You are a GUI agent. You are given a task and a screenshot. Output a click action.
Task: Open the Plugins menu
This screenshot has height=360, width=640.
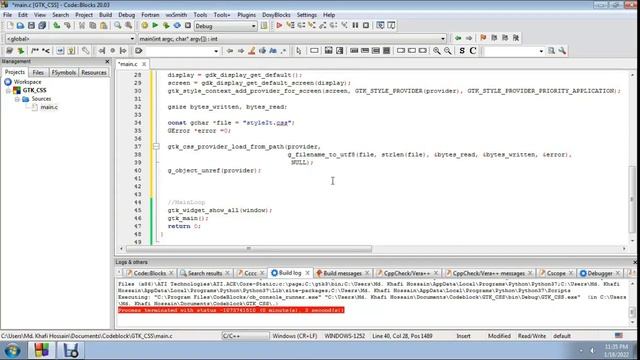[x=246, y=15]
